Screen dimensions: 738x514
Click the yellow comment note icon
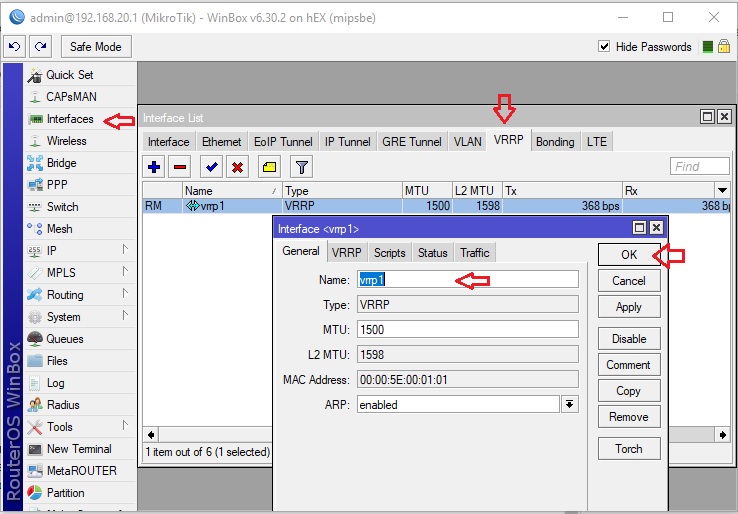point(269,167)
